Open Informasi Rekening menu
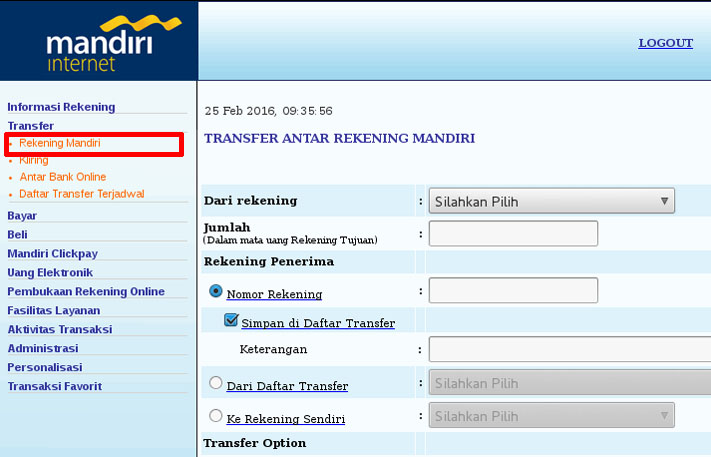 coord(61,107)
